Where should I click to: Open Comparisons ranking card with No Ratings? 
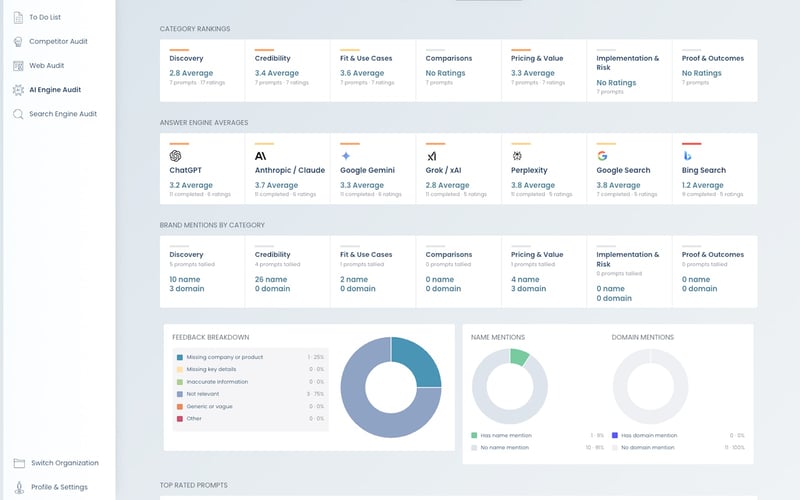tap(458, 70)
